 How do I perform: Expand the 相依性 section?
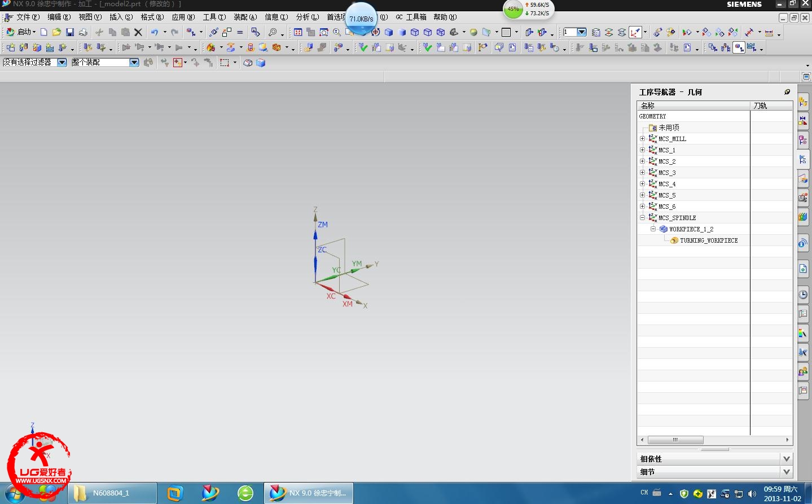point(787,459)
